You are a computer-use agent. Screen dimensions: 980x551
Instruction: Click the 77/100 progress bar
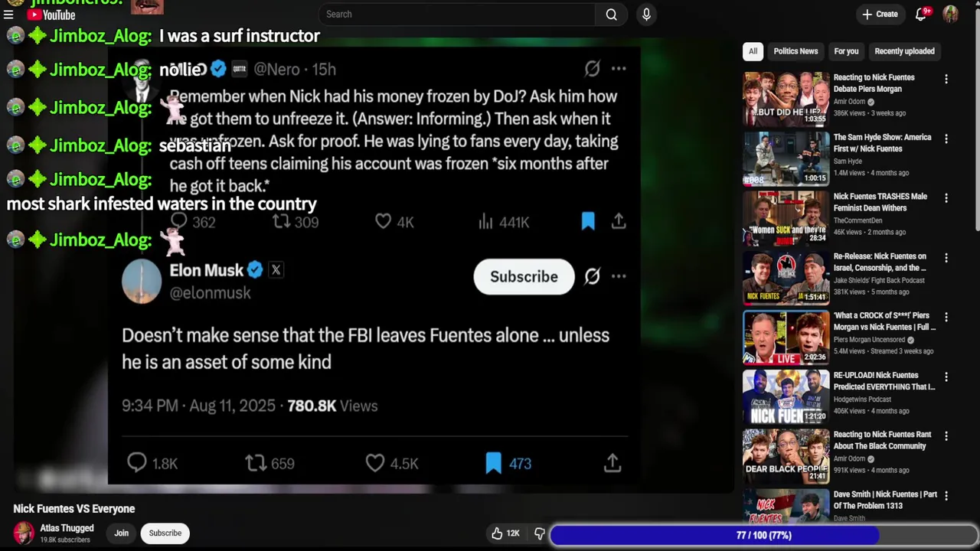click(763, 536)
